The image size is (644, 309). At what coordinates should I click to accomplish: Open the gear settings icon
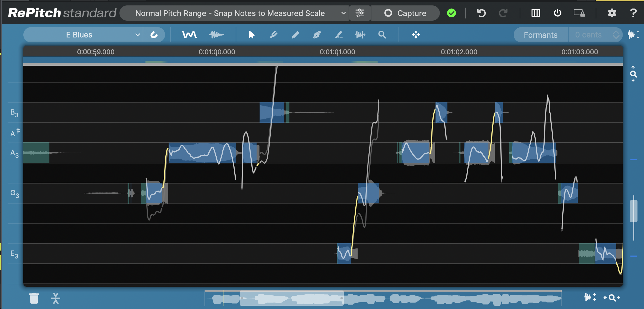pos(612,13)
